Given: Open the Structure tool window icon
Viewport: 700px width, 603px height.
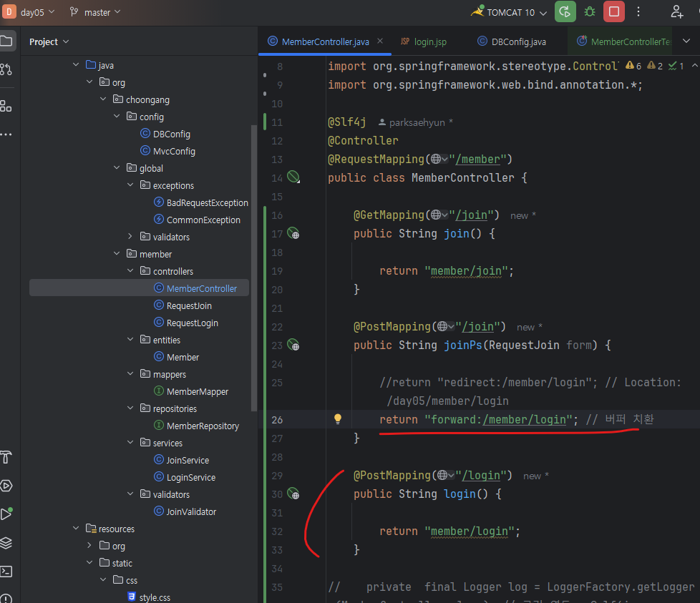Looking at the screenshot, I should pyautogui.click(x=6, y=106).
